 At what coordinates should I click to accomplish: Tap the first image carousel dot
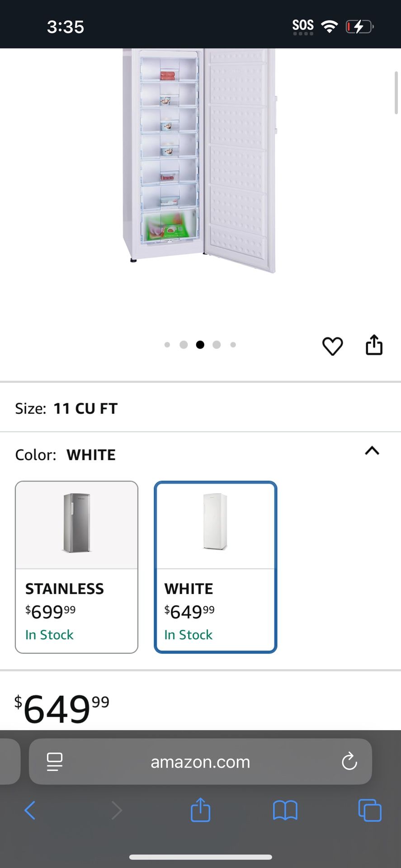167,345
